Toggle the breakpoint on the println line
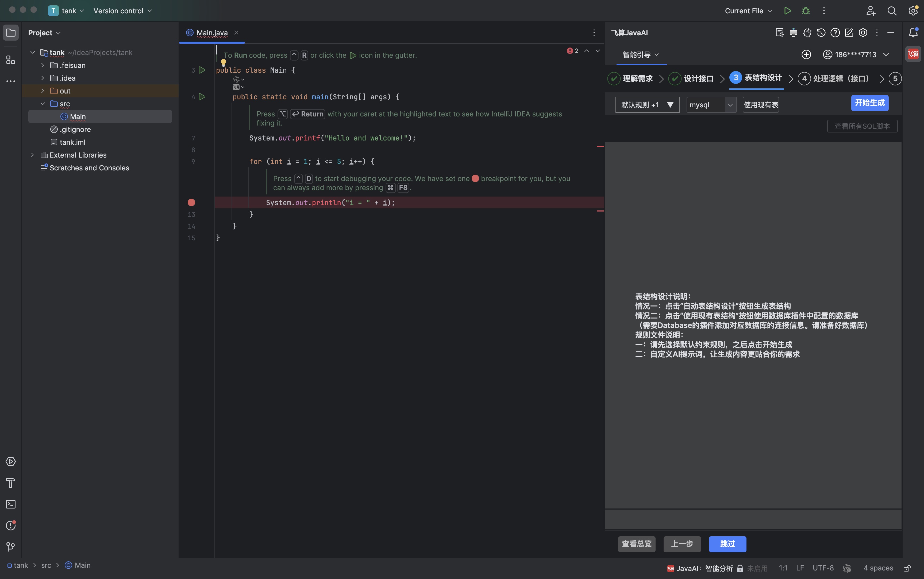This screenshot has width=924, height=579. coord(191,203)
